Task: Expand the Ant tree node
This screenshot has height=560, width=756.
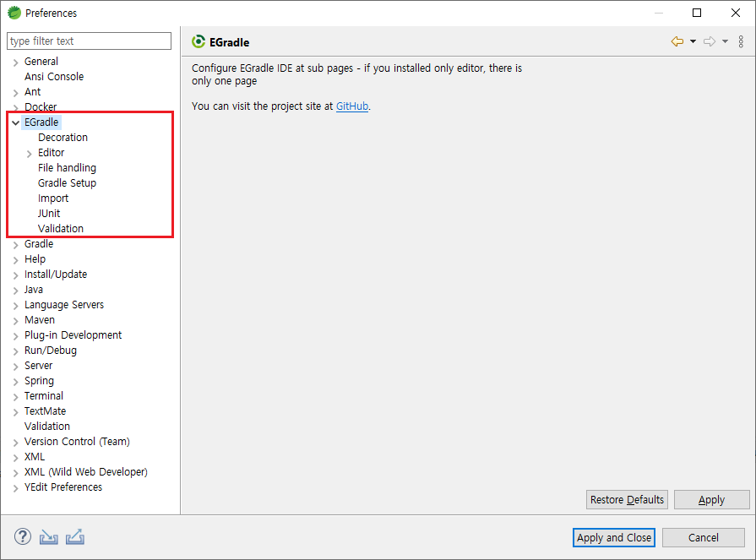Action: tap(15, 93)
